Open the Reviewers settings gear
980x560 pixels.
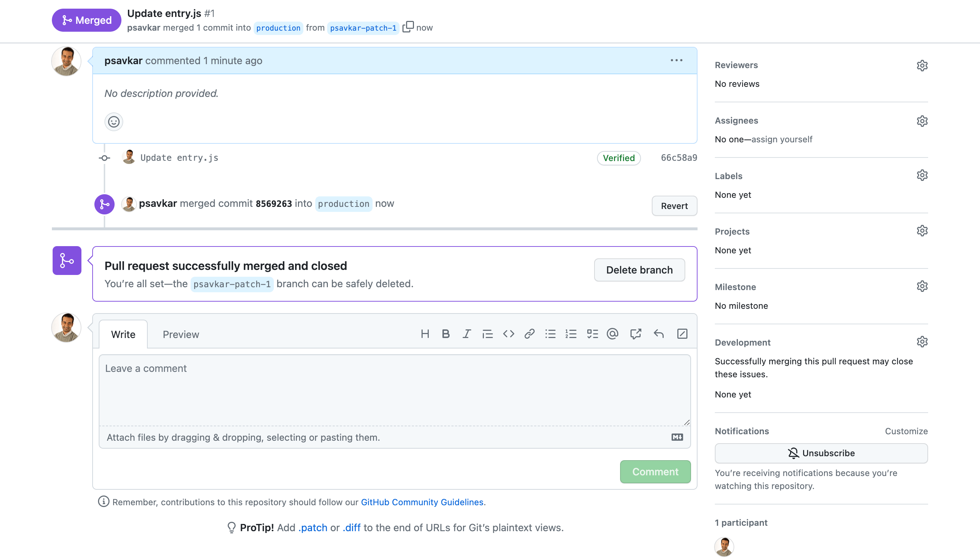(x=923, y=65)
